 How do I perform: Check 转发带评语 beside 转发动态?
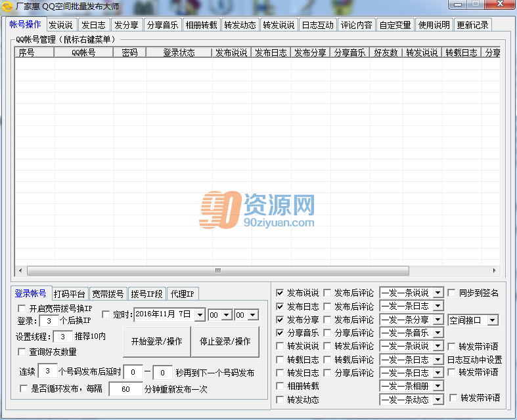click(x=453, y=398)
